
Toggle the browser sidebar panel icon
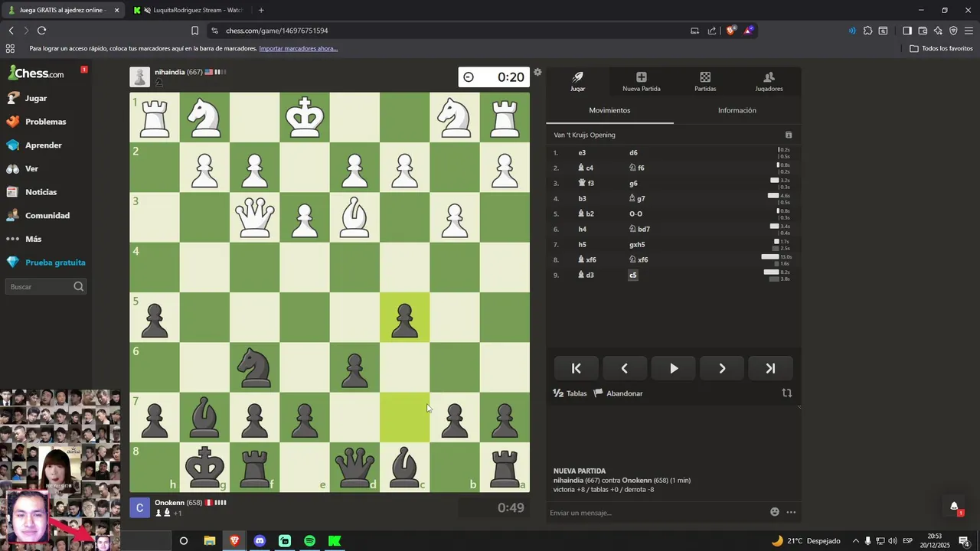coord(907,31)
